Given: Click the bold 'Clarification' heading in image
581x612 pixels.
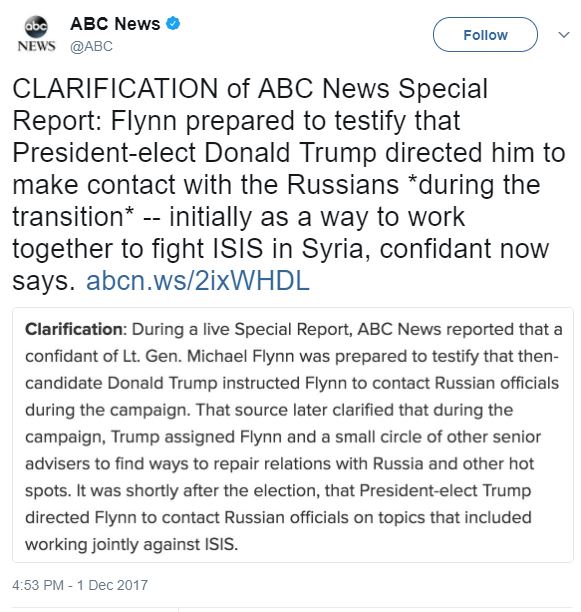Looking at the screenshot, I should point(74,329).
